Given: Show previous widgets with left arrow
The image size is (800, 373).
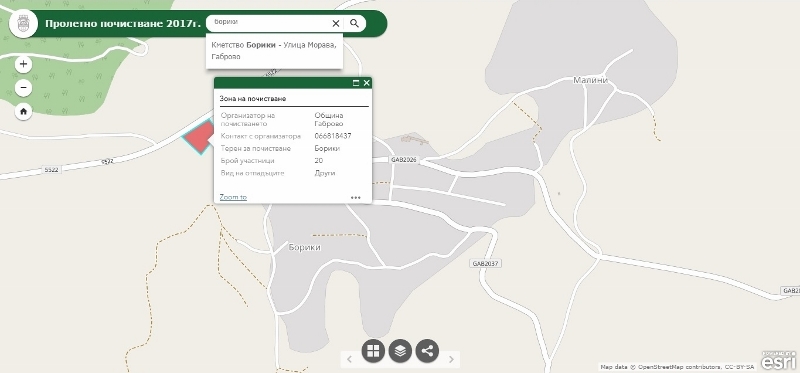Looking at the screenshot, I should (x=349, y=359).
